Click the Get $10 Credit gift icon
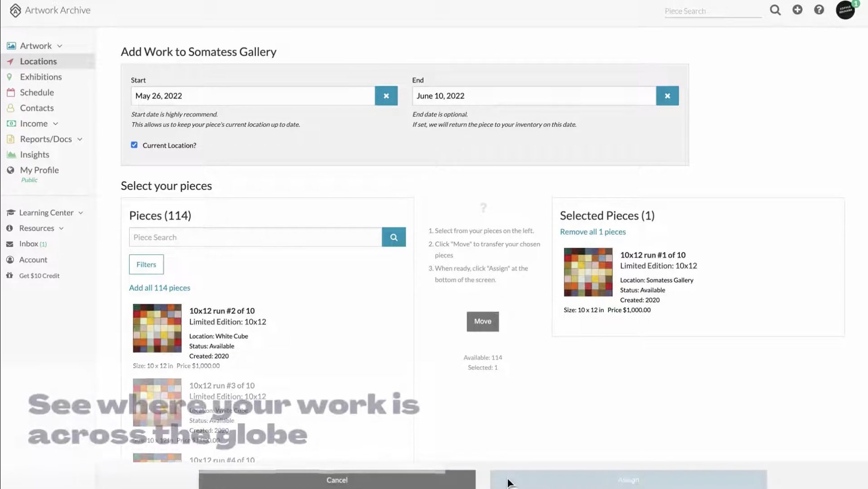Screen dimensions: 868x489 point(9,276)
